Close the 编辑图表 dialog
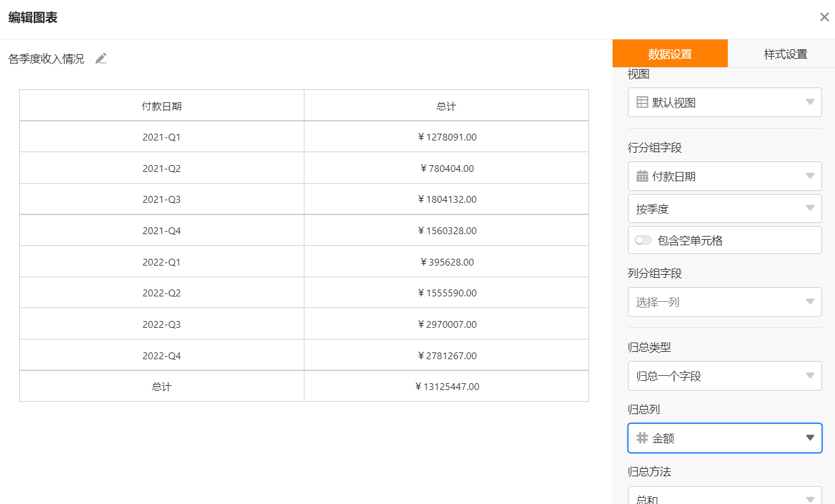 (x=824, y=17)
